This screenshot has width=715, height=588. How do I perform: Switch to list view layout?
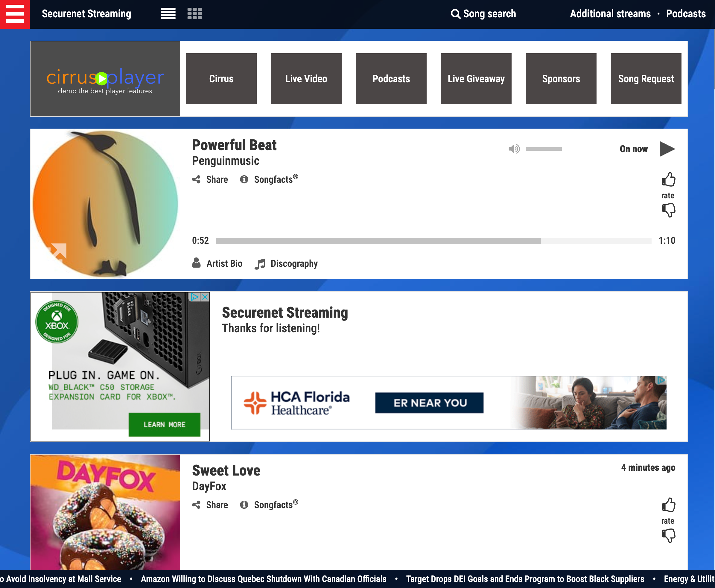168,13
